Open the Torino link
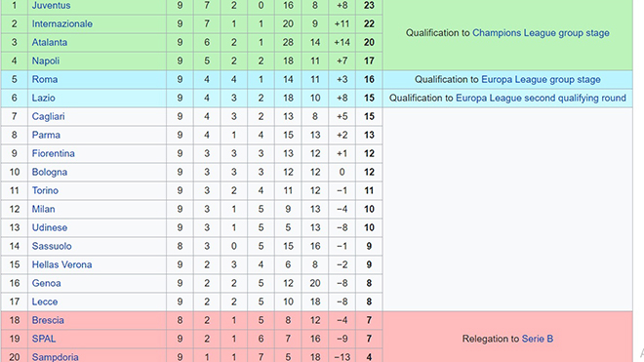The height and width of the screenshot is (362, 644). click(45, 190)
